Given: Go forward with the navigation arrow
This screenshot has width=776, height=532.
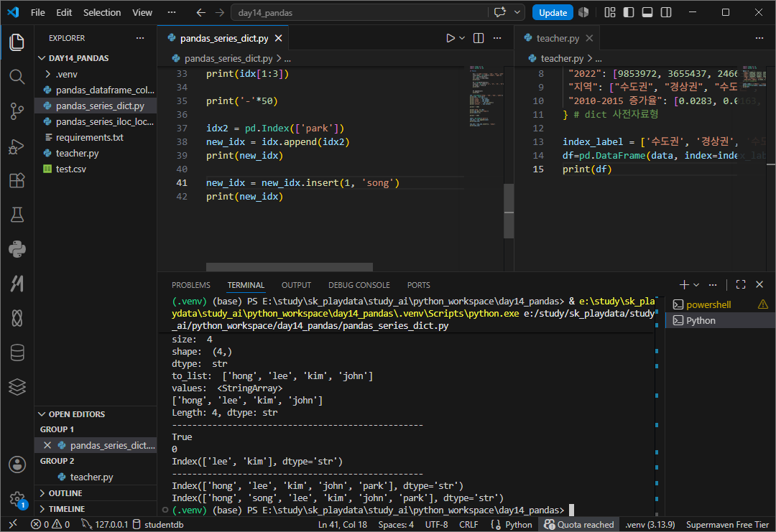Looking at the screenshot, I should point(220,12).
